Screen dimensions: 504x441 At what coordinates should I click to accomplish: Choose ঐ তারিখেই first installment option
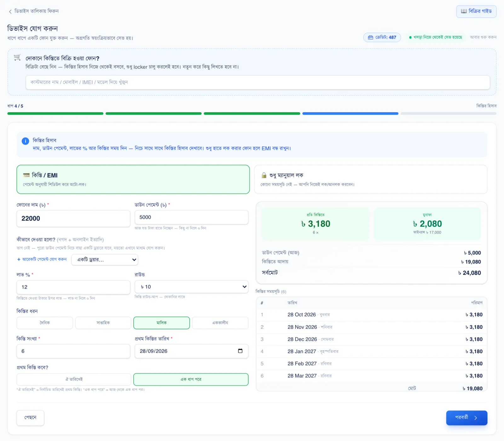click(74, 379)
